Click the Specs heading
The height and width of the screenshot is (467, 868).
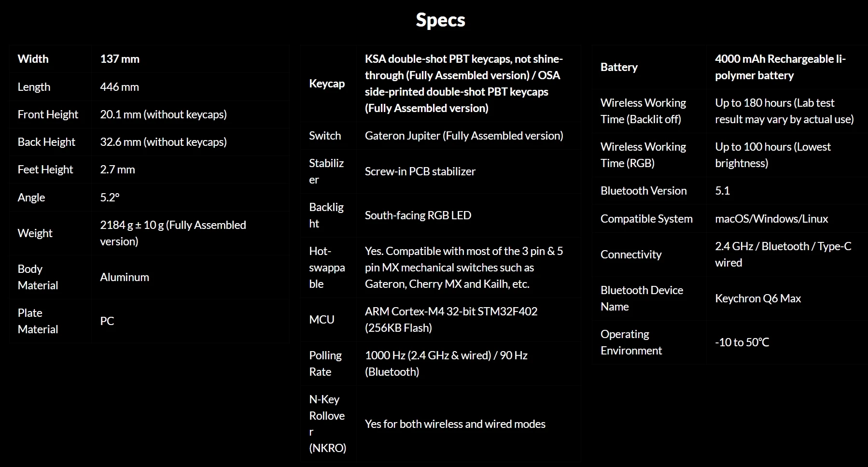coord(440,20)
